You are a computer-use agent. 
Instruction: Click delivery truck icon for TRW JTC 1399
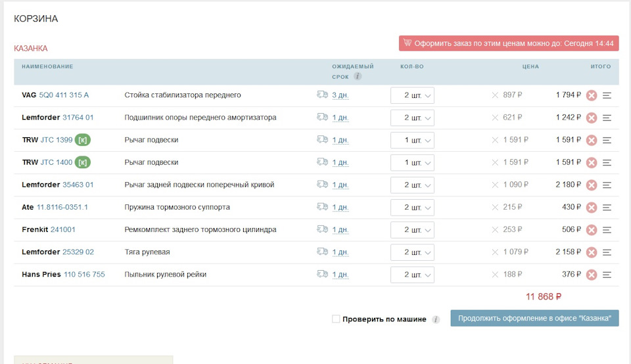322,139
